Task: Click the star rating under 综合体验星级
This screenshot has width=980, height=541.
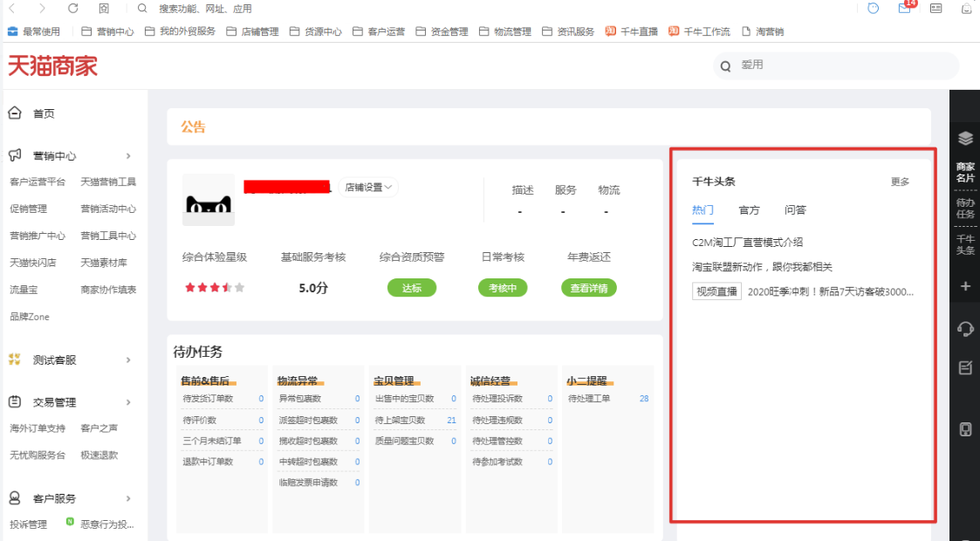Action: pos(215,287)
